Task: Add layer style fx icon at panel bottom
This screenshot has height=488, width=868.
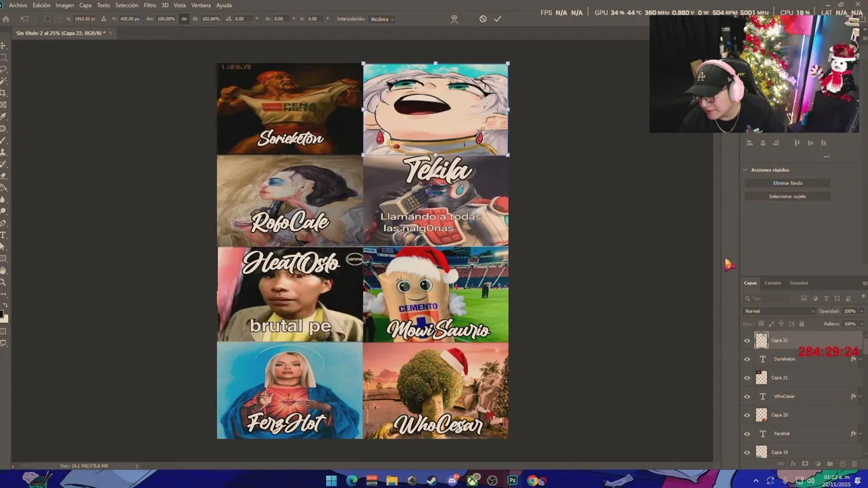Action: [793, 464]
